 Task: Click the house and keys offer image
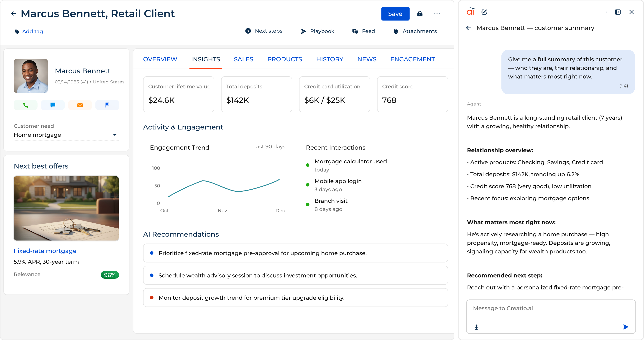point(66,209)
